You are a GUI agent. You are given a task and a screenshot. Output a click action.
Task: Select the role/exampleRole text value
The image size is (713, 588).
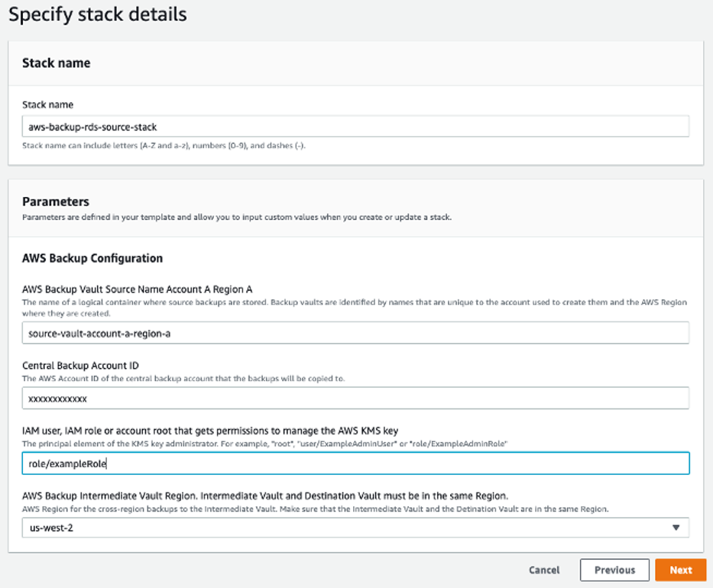pos(69,463)
